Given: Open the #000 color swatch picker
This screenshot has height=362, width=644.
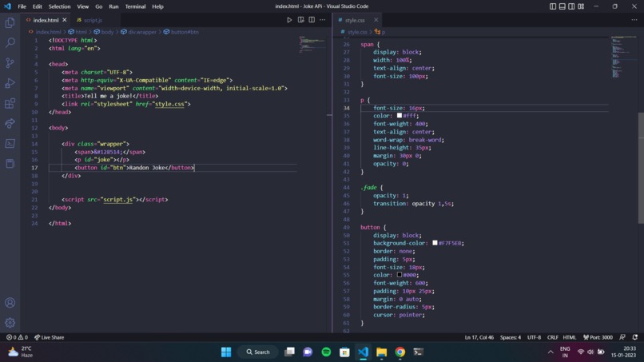Looking at the screenshot, I should pos(400,274).
